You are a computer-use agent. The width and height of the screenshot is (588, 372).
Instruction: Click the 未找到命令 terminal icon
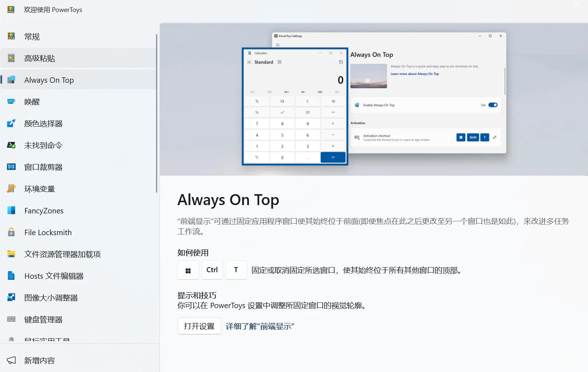[x=11, y=145]
